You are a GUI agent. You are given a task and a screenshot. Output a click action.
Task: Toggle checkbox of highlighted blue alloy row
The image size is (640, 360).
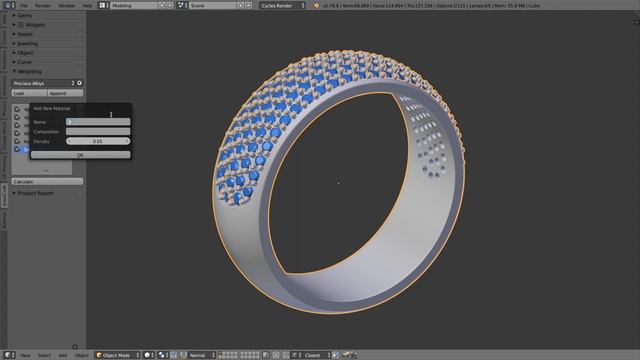pos(17,149)
